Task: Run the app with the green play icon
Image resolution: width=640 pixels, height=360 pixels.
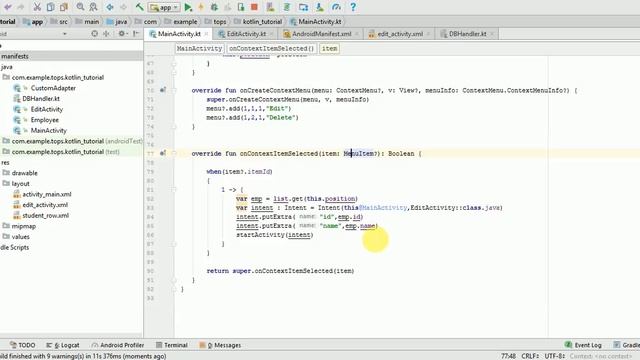Action: tap(188, 7)
